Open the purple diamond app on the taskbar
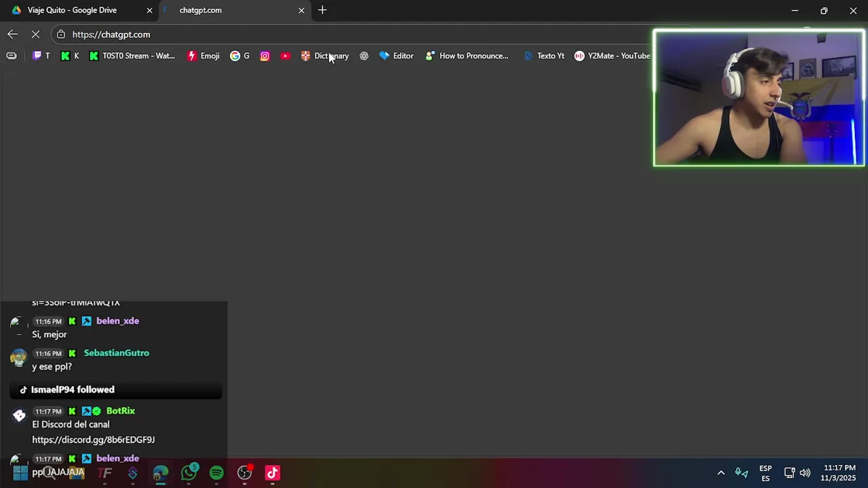The height and width of the screenshot is (488, 868). click(x=132, y=473)
